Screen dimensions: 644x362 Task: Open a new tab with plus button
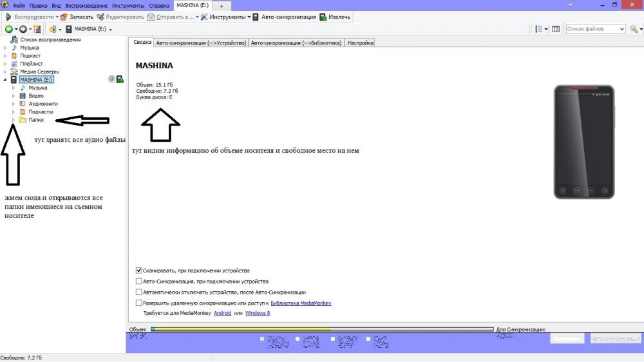222,6
